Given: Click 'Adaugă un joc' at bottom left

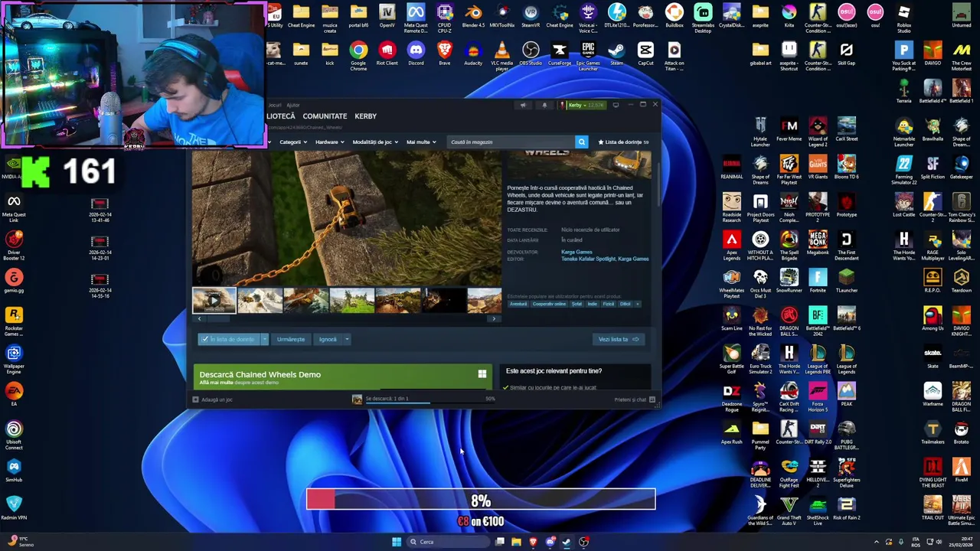Looking at the screenshot, I should tap(213, 399).
